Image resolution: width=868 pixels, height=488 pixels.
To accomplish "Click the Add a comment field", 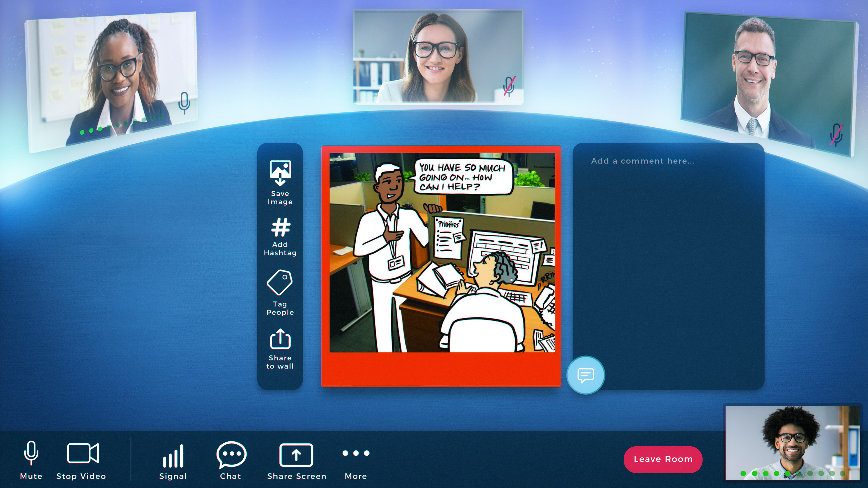I will pyautogui.click(x=669, y=266).
